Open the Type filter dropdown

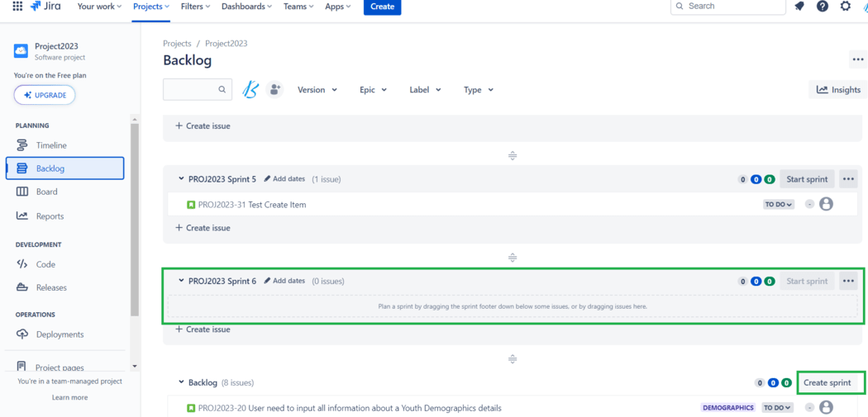tap(479, 90)
